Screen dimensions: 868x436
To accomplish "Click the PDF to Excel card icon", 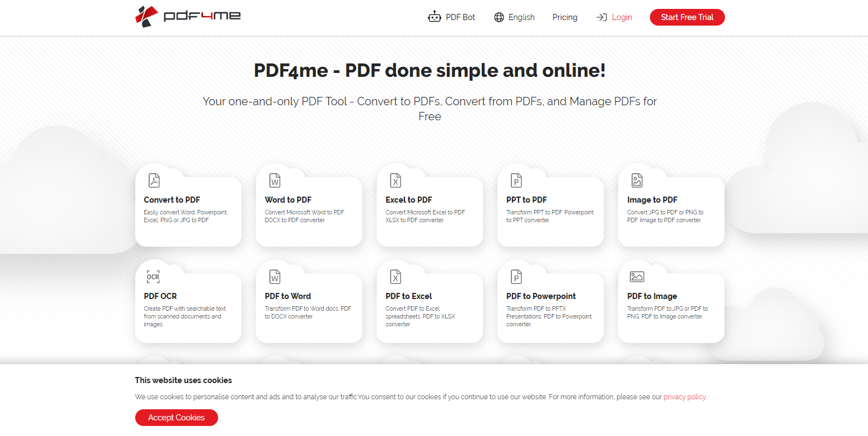I will (x=396, y=277).
